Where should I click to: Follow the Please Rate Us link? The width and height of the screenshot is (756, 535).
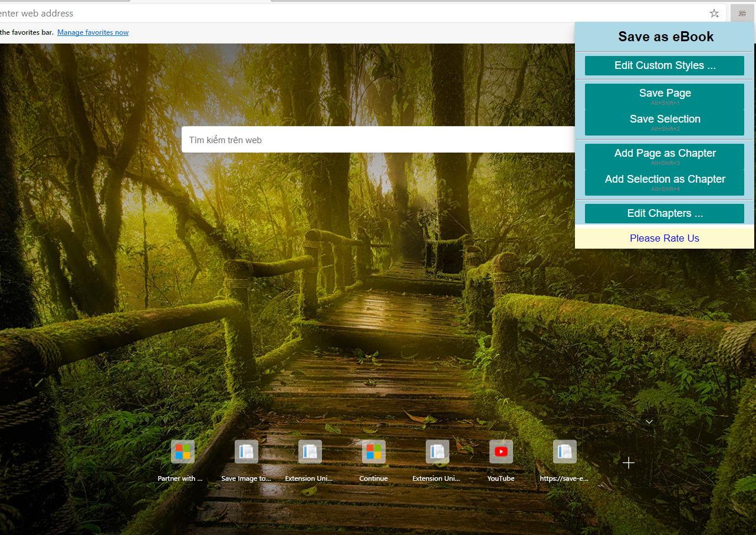pos(664,238)
